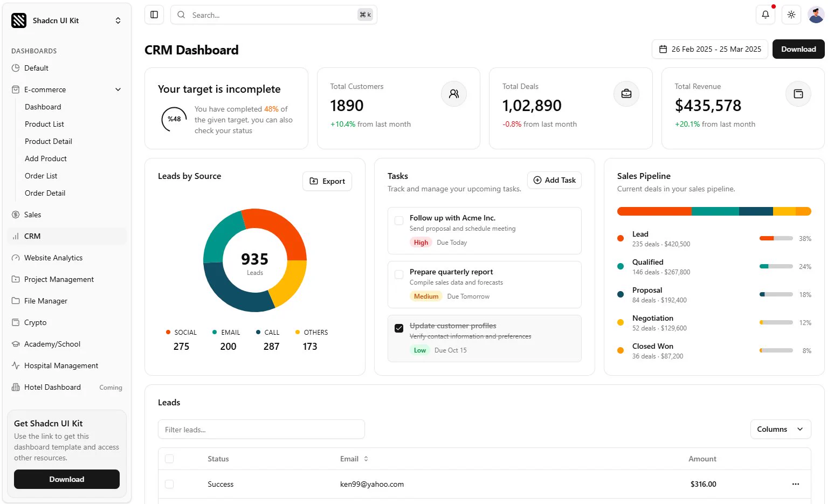Click the Academy/School graduation cap icon

[16, 344]
